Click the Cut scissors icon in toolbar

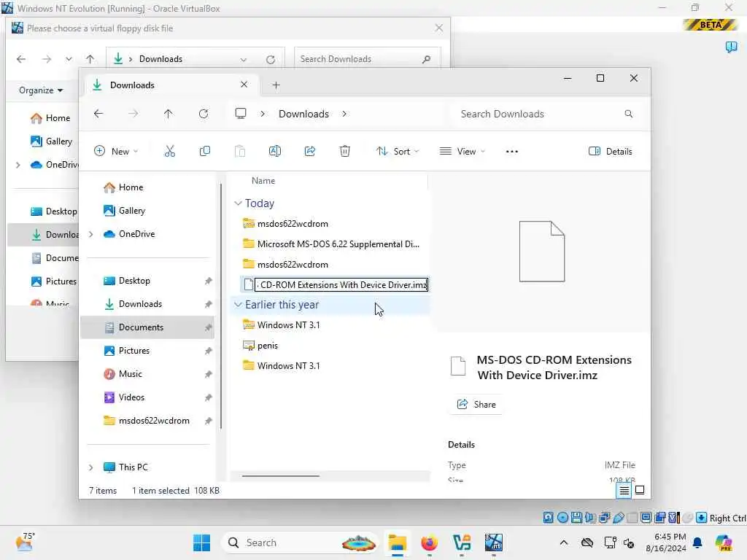coord(169,152)
